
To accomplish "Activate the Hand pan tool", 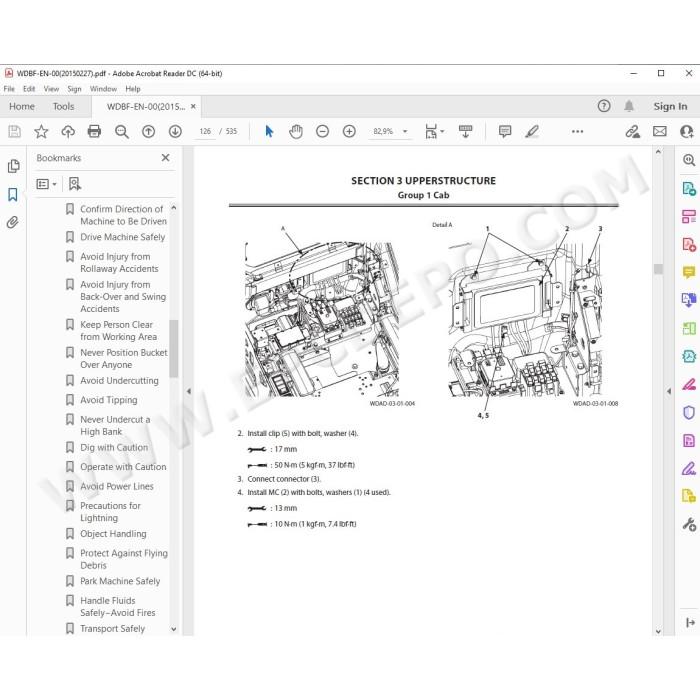I will point(296,131).
